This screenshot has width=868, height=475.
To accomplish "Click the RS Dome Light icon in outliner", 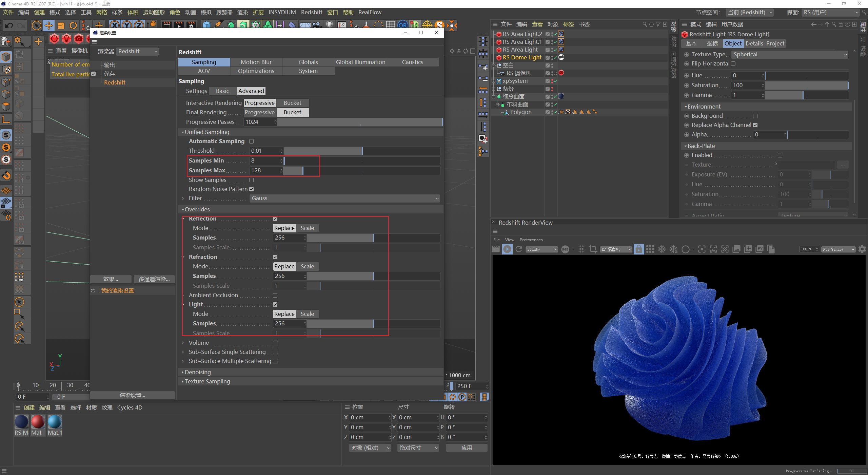I will click(499, 57).
